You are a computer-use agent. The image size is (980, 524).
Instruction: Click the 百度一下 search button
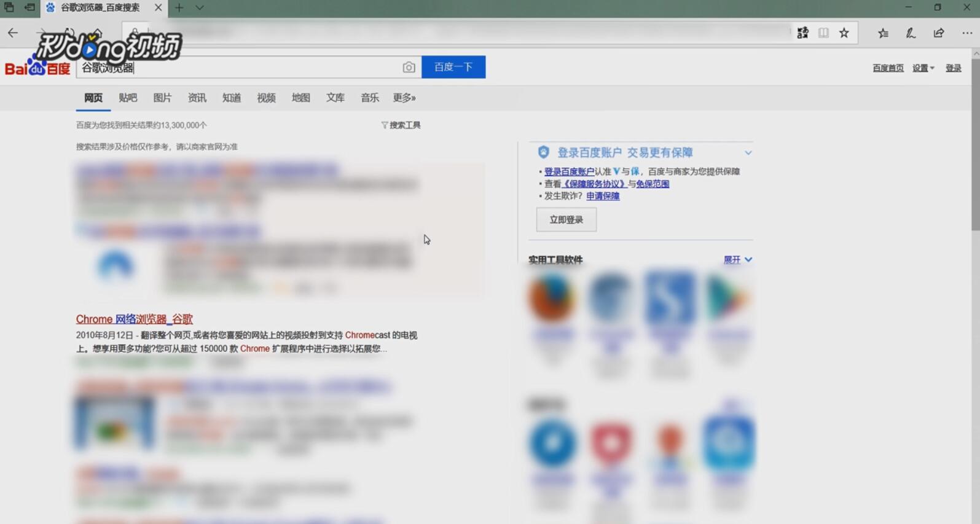(453, 67)
